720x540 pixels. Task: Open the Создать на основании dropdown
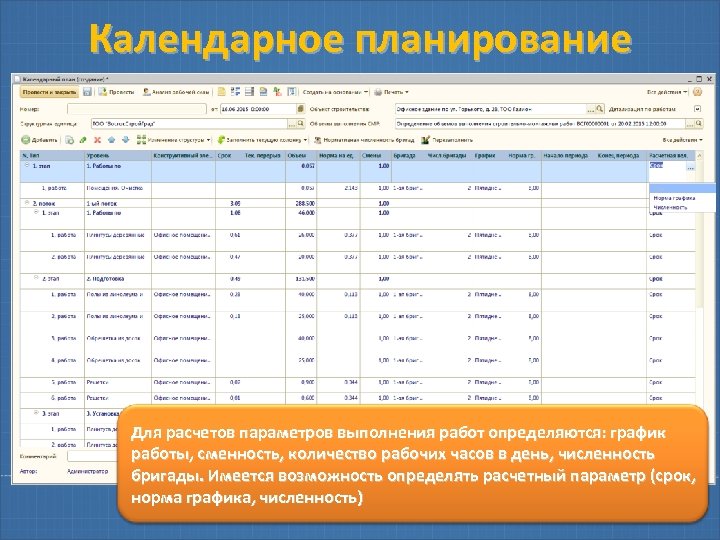(335, 92)
